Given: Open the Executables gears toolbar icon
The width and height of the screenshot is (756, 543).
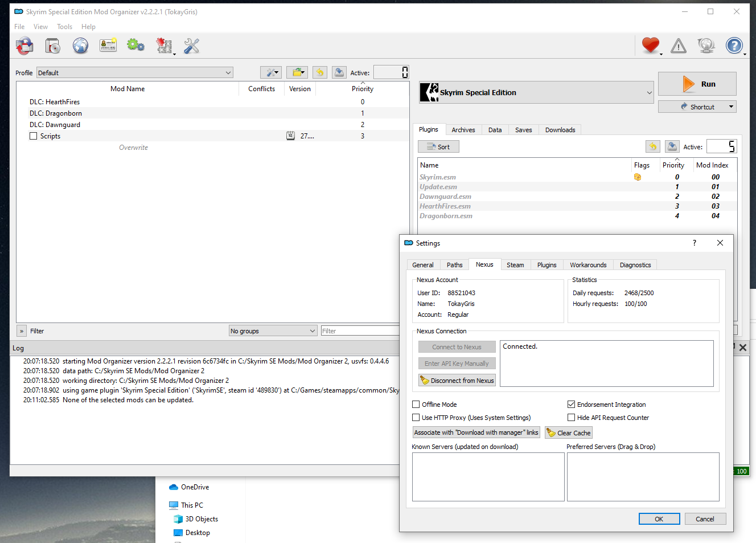Looking at the screenshot, I should coord(135,45).
